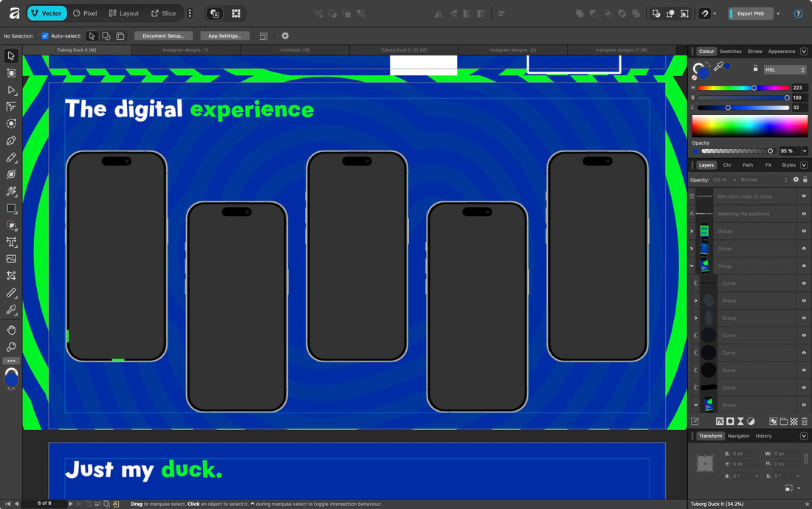Delete layer using the trash icon

click(x=805, y=421)
